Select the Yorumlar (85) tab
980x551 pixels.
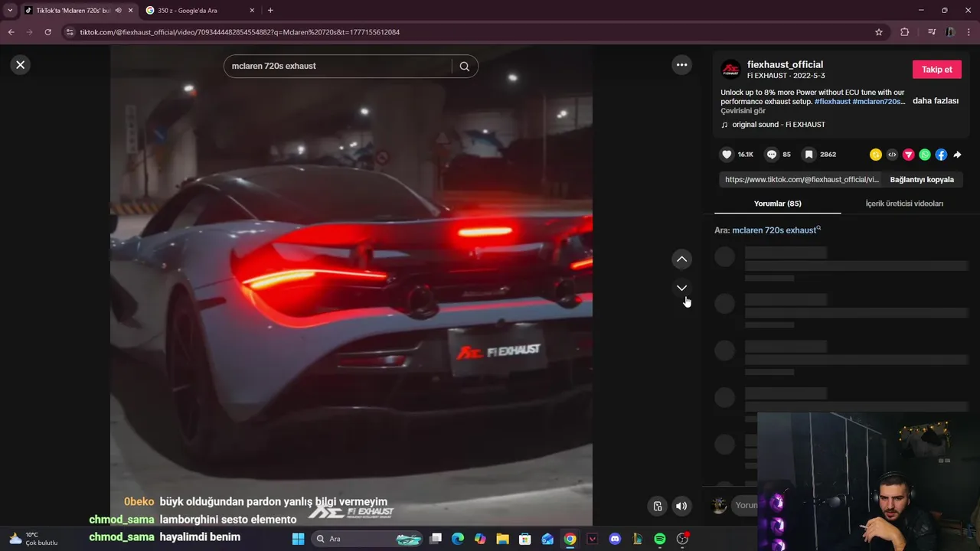click(x=777, y=204)
